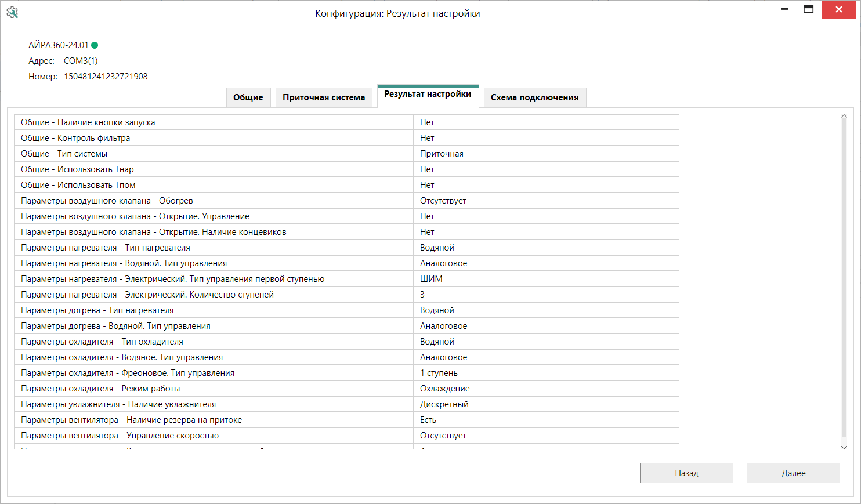
Task: Open the Схема подключения tab
Action: point(534,97)
